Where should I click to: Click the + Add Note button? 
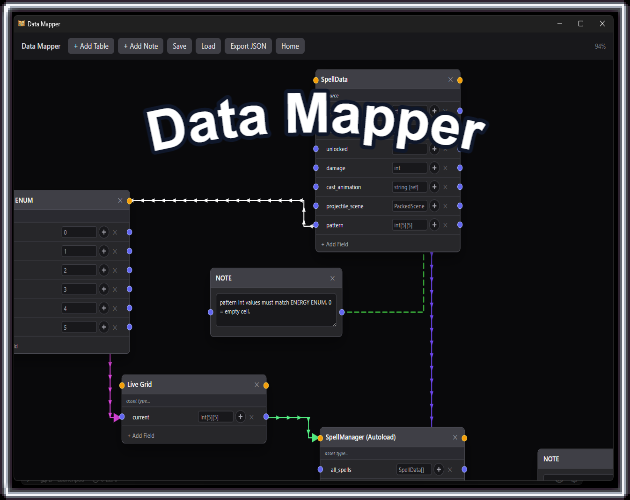tap(141, 46)
